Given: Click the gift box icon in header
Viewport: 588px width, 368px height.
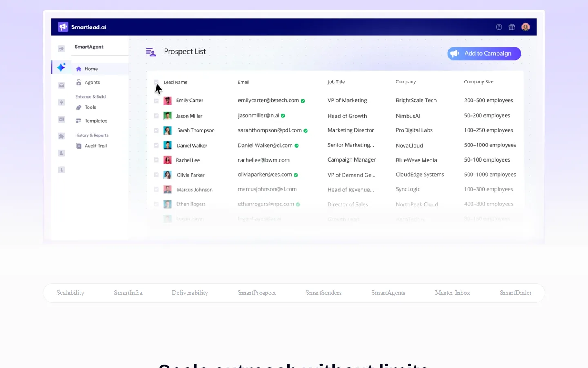Looking at the screenshot, I should coord(512,27).
